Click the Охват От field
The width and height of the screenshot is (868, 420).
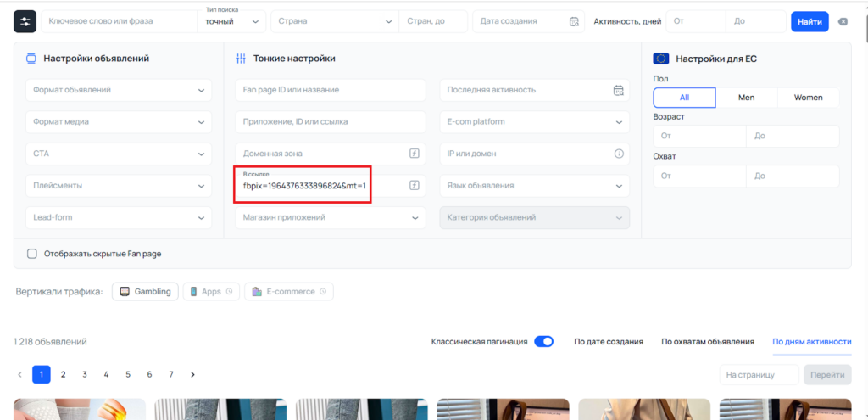coord(699,176)
